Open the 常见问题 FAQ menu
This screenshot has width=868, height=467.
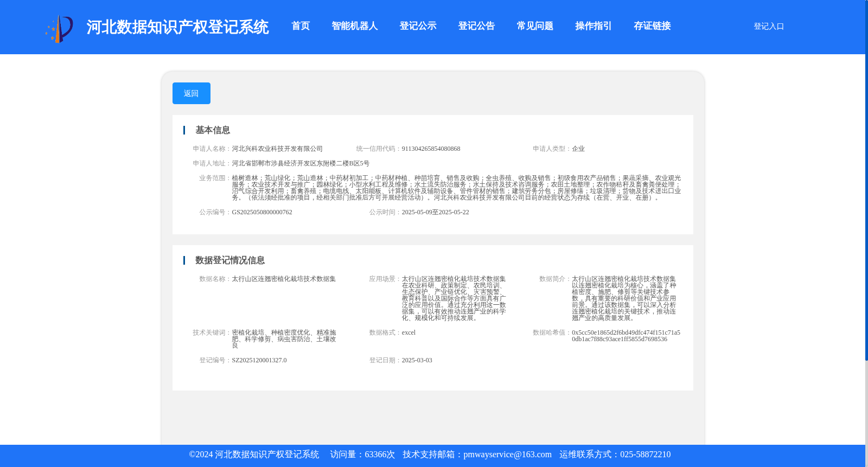click(535, 26)
